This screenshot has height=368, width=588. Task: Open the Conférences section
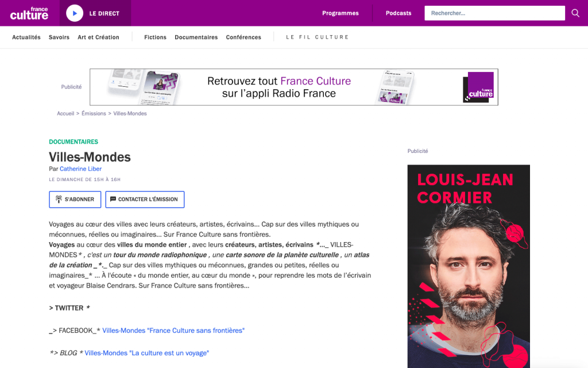243,37
